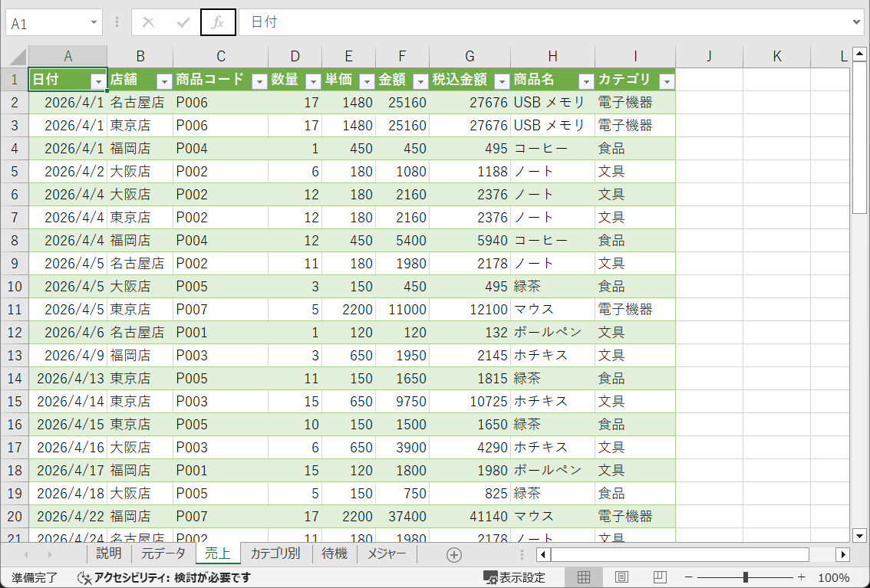Screen dimensions: 870x588
Task: Open the 税込金額 filter dropdown
Action: [x=502, y=82]
